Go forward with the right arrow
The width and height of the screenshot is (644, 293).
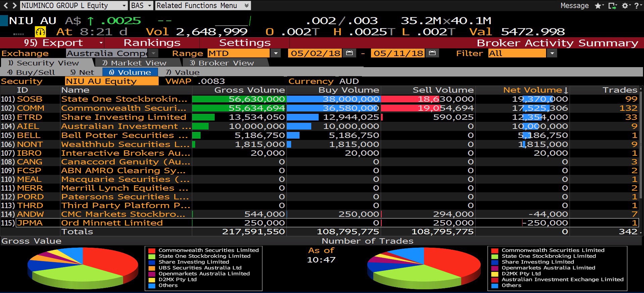[x=14, y=5]
